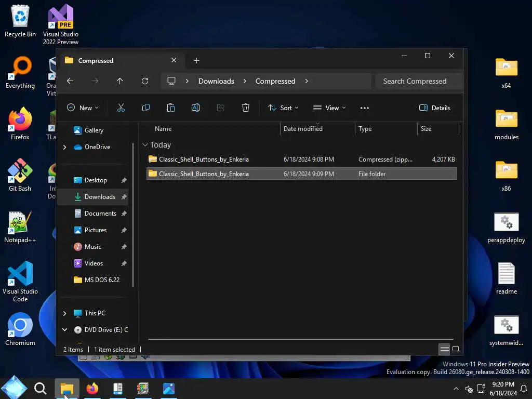Screen dimensions: 532x399
Task: Click the Share icon in toolbar
Action: tap(220, 108)
